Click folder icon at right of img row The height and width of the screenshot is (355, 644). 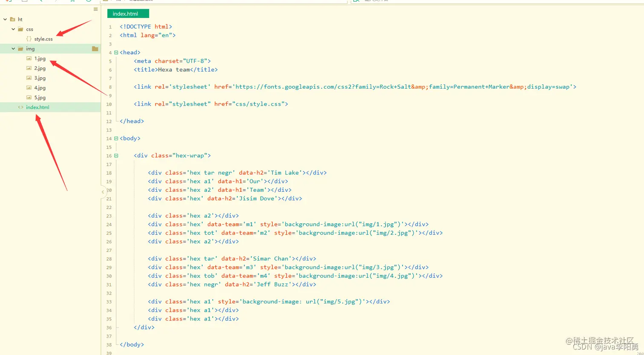95,49
